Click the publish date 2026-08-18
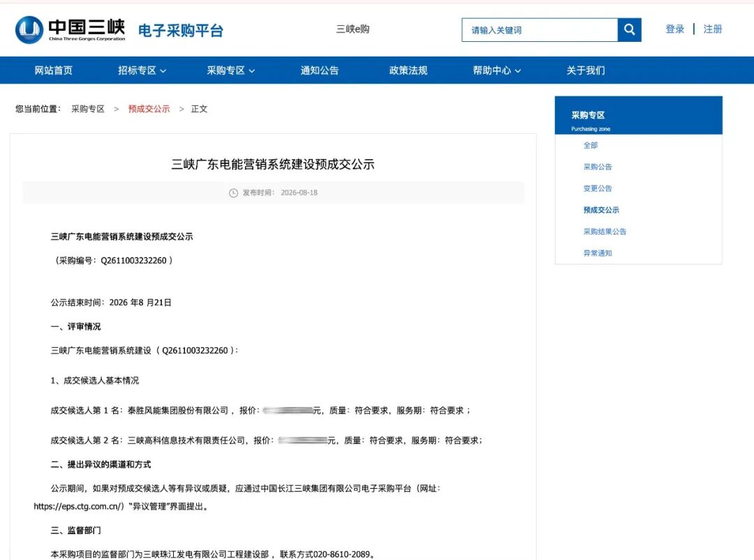 [299, 193]
